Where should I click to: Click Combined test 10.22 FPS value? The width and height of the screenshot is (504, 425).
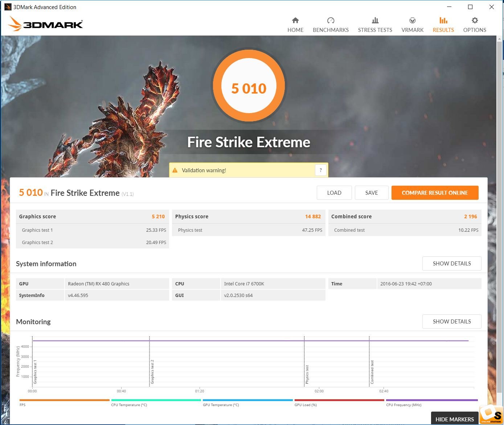click(x=468, y=230)
